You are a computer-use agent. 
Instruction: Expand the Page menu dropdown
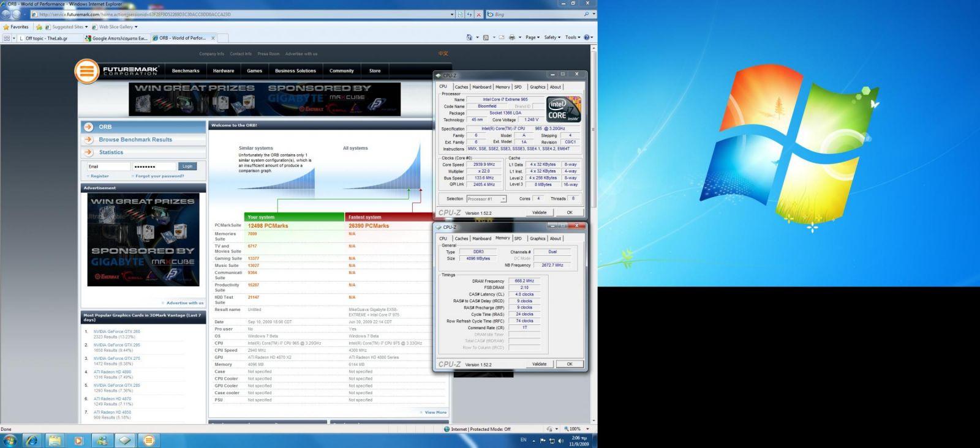[x=532, y=37]
